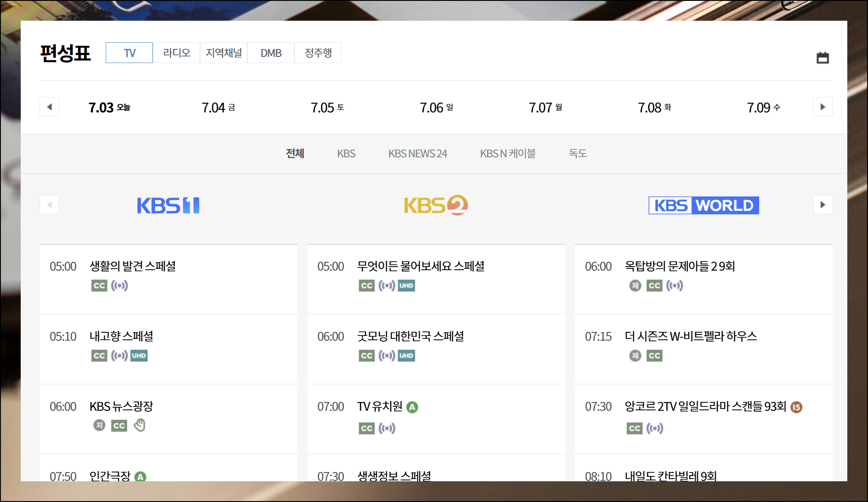This screenshot has width=868, height=502.
Task: Click CC icon under 생활의 발견 스페셜
Action: (x=99, y=286)
